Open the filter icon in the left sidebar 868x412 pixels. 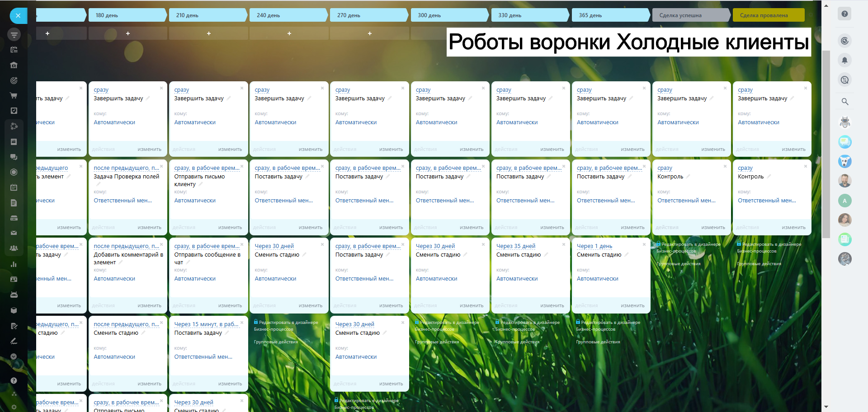pos(14,34)
